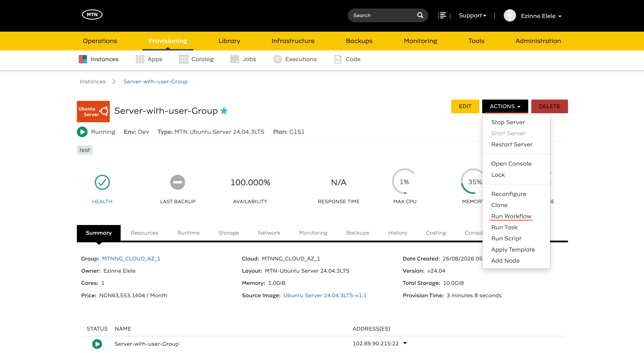644x353 pixels.
Task: Open the Jobs icon
Action: 235,59
